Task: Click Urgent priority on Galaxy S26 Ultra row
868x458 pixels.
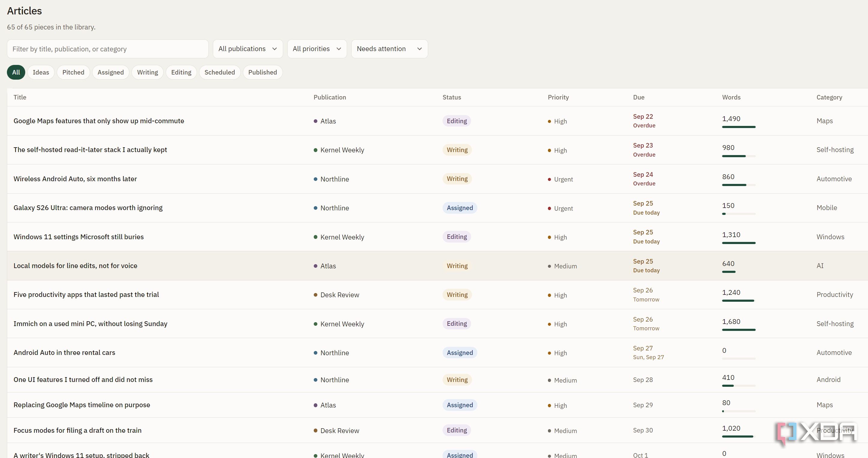Action: (x=560, y=208)
